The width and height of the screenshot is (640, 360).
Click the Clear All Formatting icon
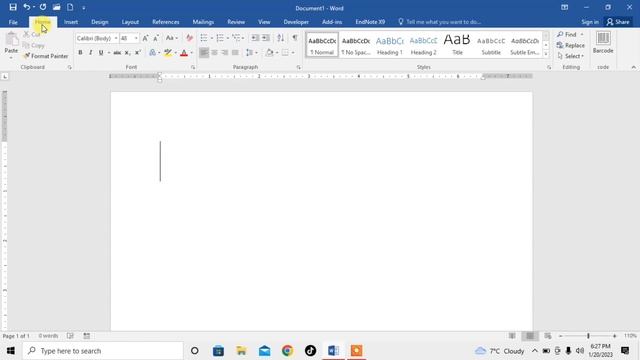coord(189,38)
